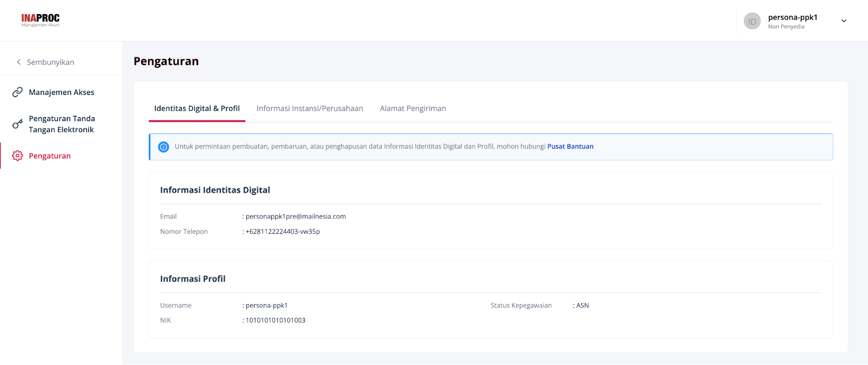Open the persona-ppk1 account menu name
868x365 pixels.
792,17
